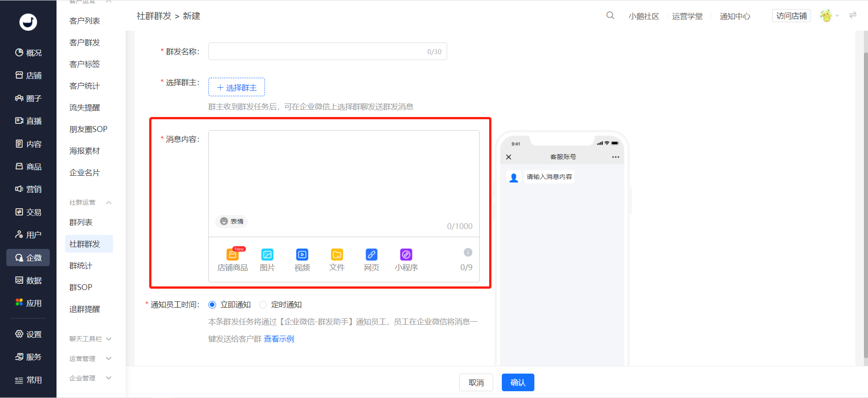The width and height of the screenshot is (868, 398).
Task: Open 直播 live streaming section
Action: point(28,121)
